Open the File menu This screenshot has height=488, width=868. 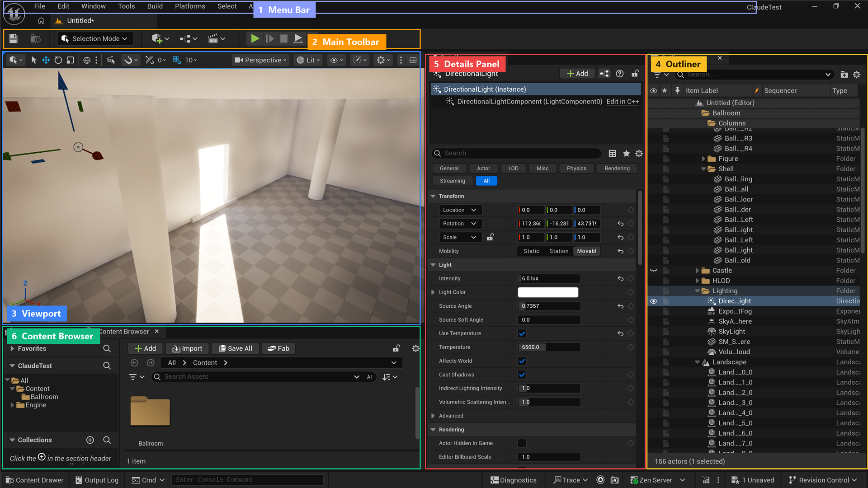click(40, 6)
